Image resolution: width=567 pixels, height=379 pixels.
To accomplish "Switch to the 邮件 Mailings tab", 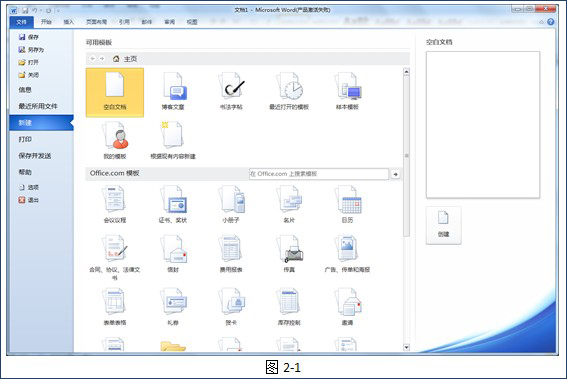I will [146, 22].
